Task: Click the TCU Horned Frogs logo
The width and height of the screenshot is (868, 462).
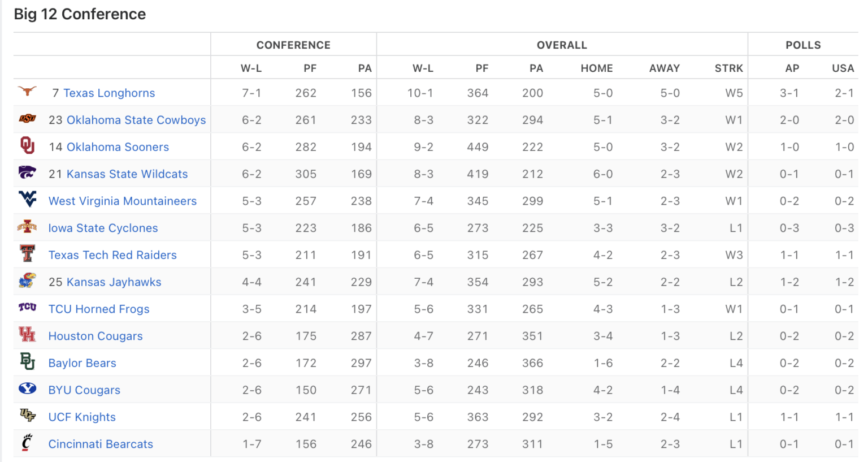Action: (x=27, y=308)
